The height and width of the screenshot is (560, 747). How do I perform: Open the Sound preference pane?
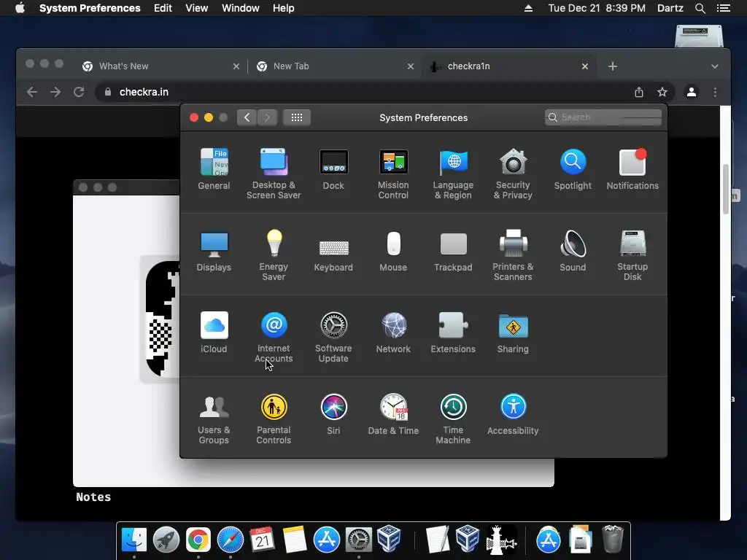[573, 251]
